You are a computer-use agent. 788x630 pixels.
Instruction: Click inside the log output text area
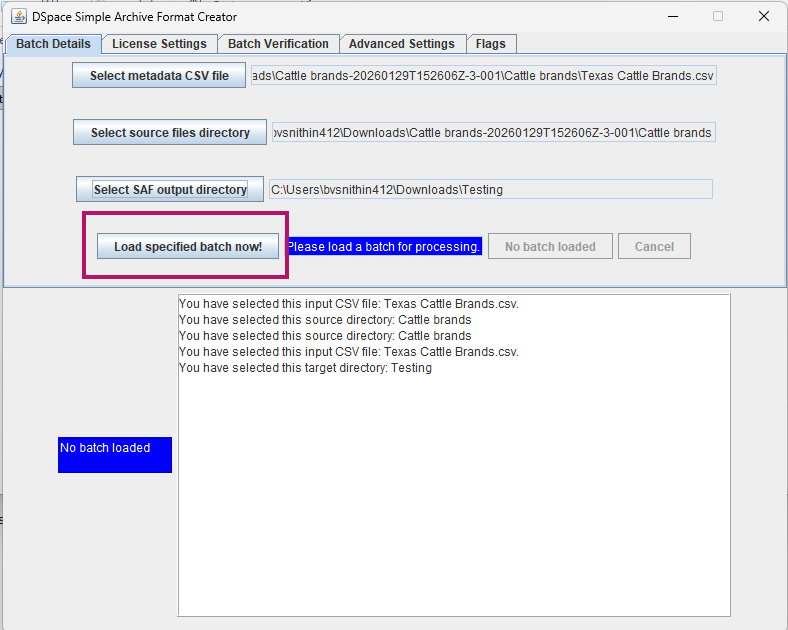click(454, 480)
